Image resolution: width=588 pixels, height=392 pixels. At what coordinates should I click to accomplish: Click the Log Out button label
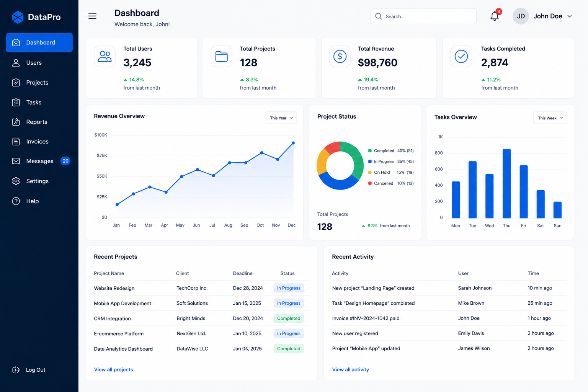click(x=36, y=370)
